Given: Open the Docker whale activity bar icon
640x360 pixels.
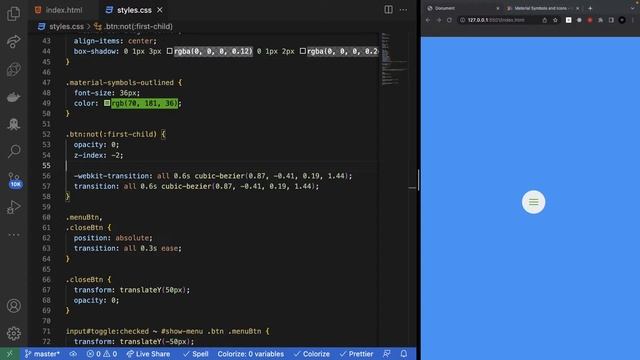Looking at the screenshot, I should tap(13, 97).
